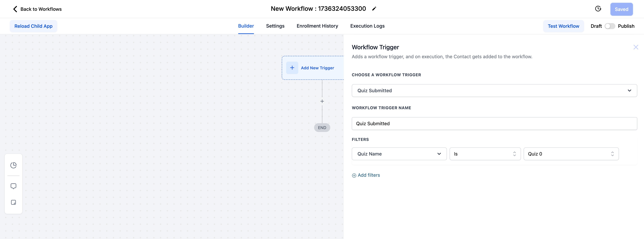Open the stats pie chart icon

(13, 165)
